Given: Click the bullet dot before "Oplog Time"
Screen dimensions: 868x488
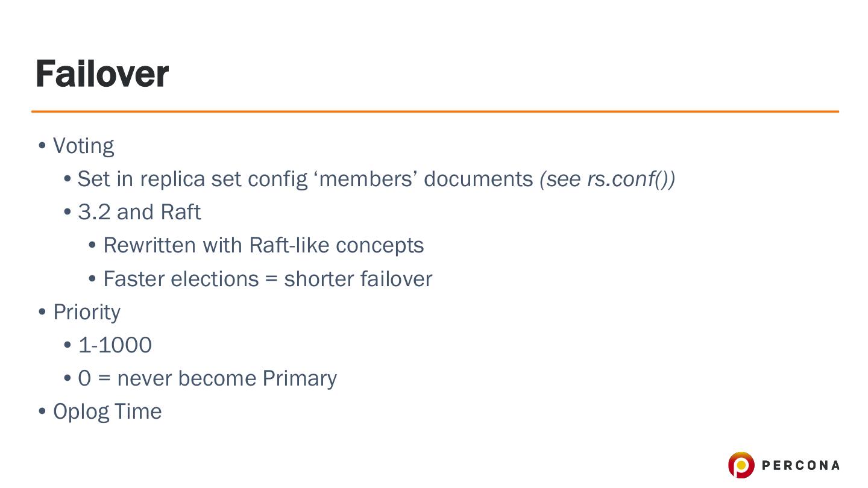Looking at the screenshot, I should [42, 412].
